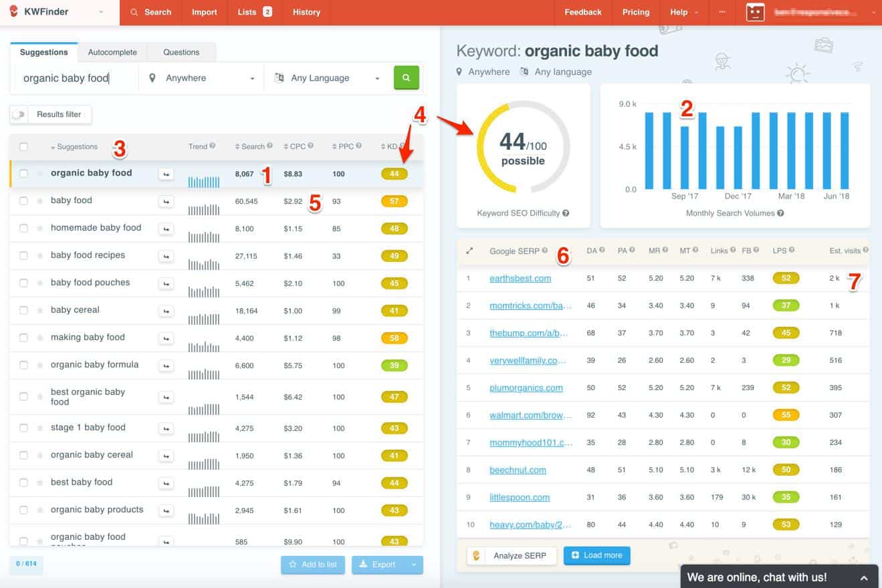
Task: Click help icon next to Trend column
Action: tap(212, 146)
